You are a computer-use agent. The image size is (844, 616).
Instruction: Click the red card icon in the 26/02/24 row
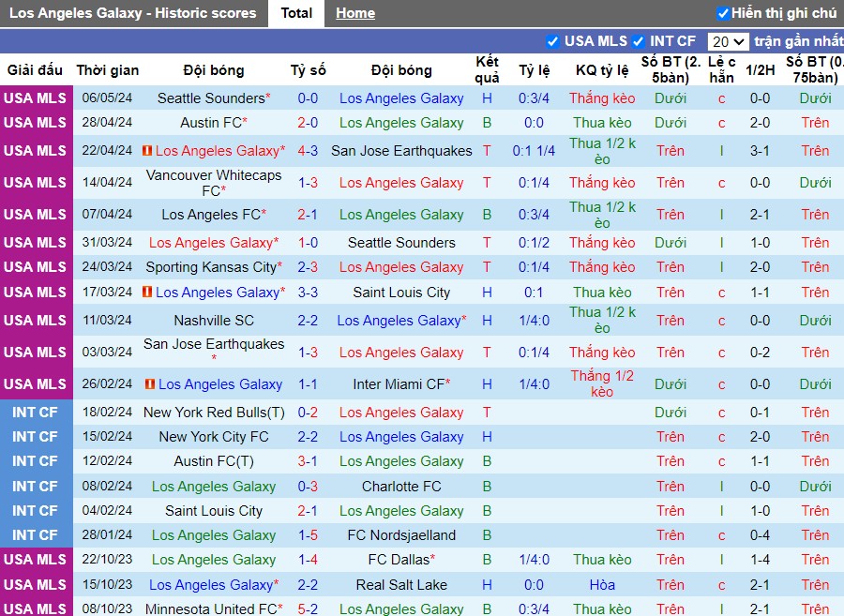coord(150,384)
